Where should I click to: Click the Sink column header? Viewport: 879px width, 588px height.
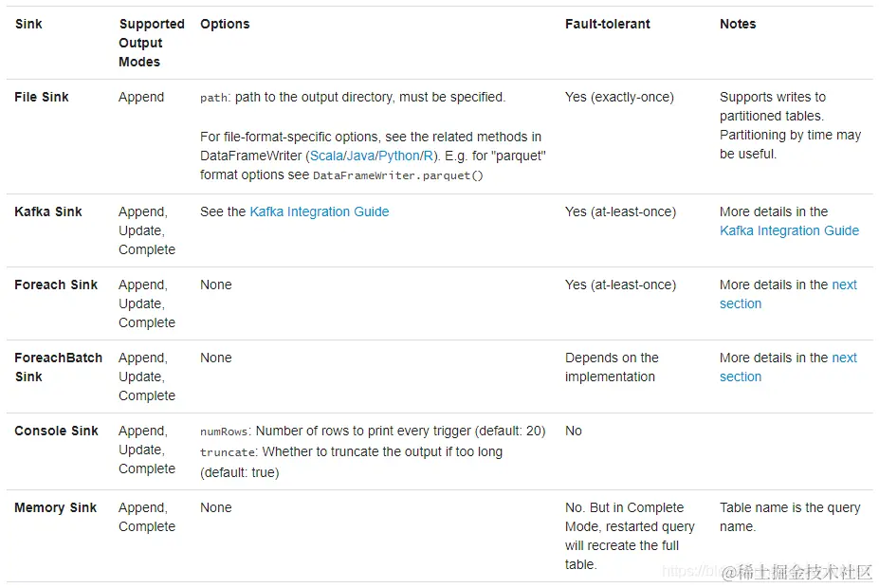[28, 24]
